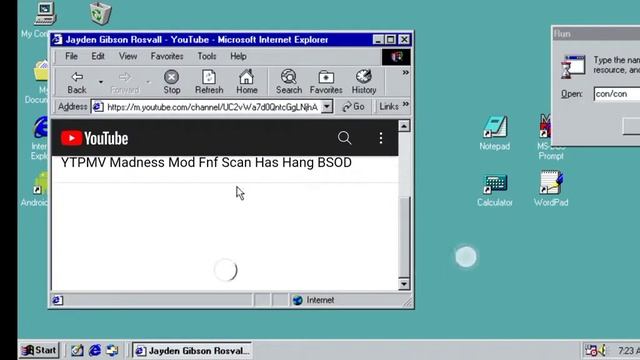Click the Outlook Express Quick Launch icon
This screenshot has height=360, width=640.
pyautogui.click(x=112, y=350)
